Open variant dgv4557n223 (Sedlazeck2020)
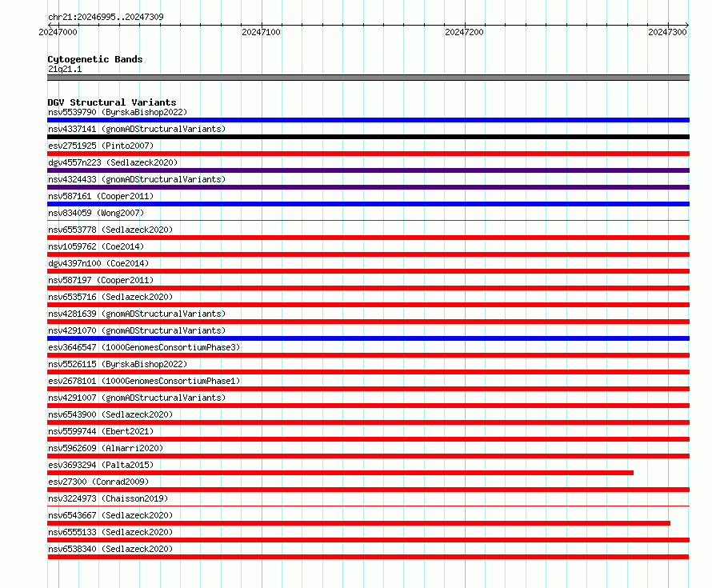 tap(113, 162)
